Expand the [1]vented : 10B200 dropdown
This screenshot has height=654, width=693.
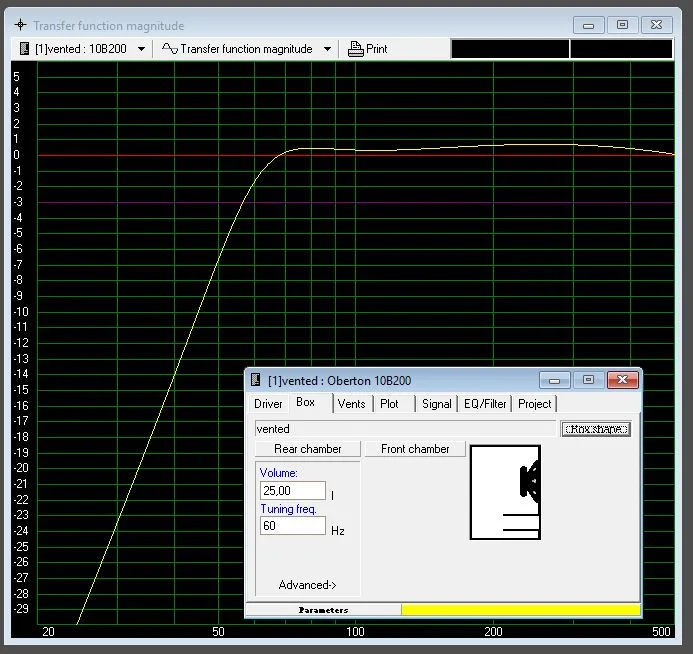[x=141, y=49]
